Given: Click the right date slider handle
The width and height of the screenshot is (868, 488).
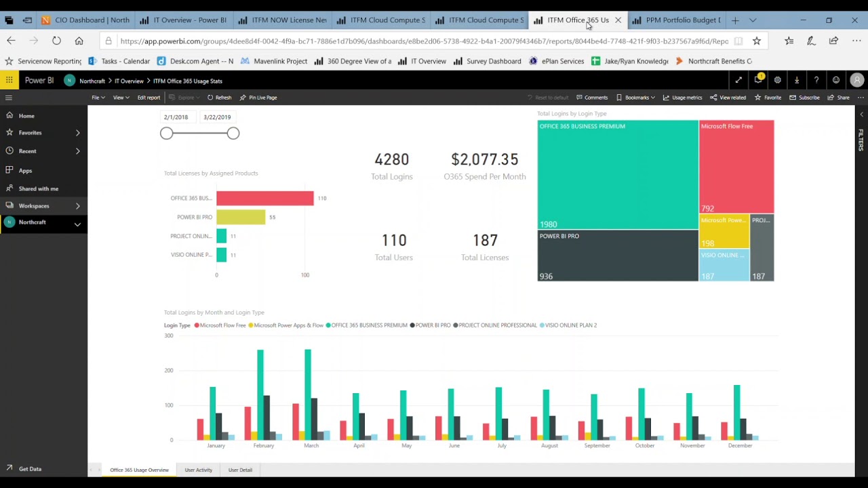Looking at the screenshot, I should coord(233,134).
